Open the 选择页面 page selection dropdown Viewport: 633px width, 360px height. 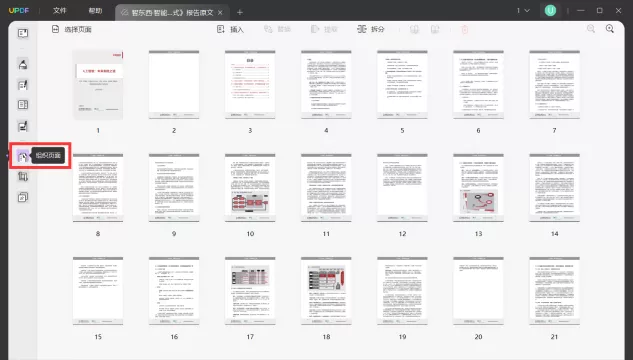pos(72,29)
